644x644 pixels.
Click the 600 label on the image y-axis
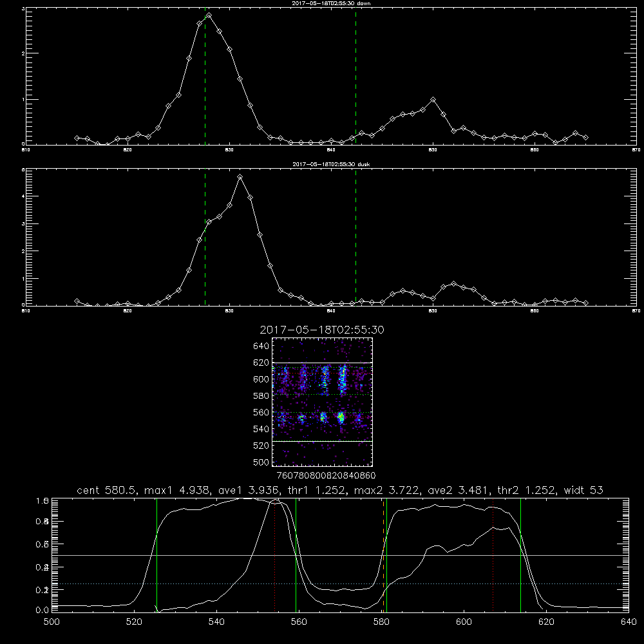[261, 379]
